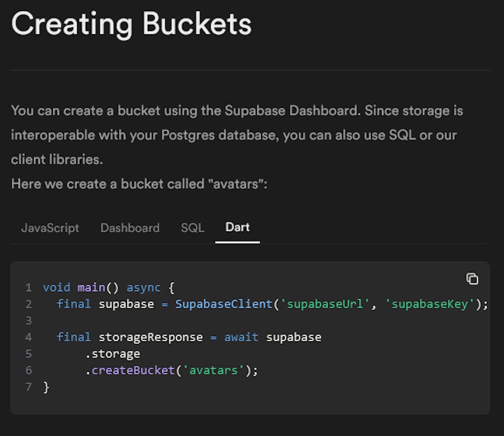Screen dimensions: 504x436
Task: Click the closing brace on line 7
Action: point(46,387)
